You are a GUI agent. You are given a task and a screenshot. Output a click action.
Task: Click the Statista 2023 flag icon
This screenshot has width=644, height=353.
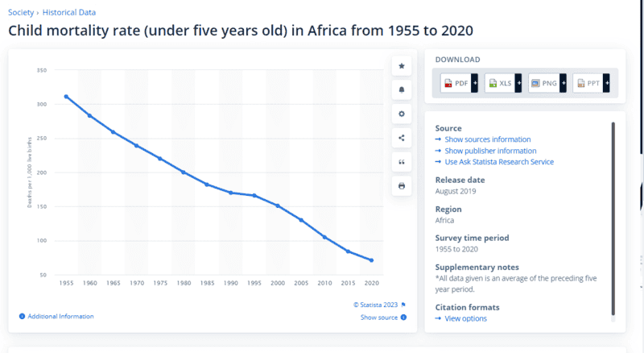coord(404,305)
